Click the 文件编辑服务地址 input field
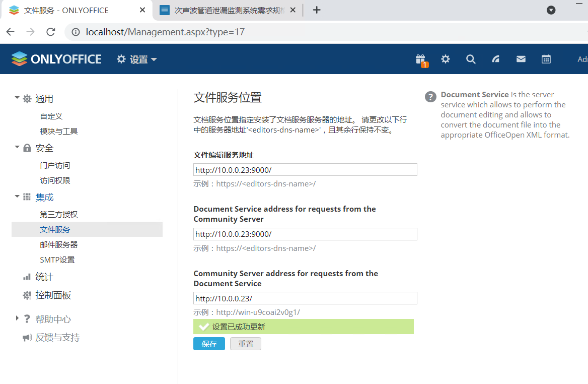This screenshot has height=384, width=588. (x=305, y=169)
